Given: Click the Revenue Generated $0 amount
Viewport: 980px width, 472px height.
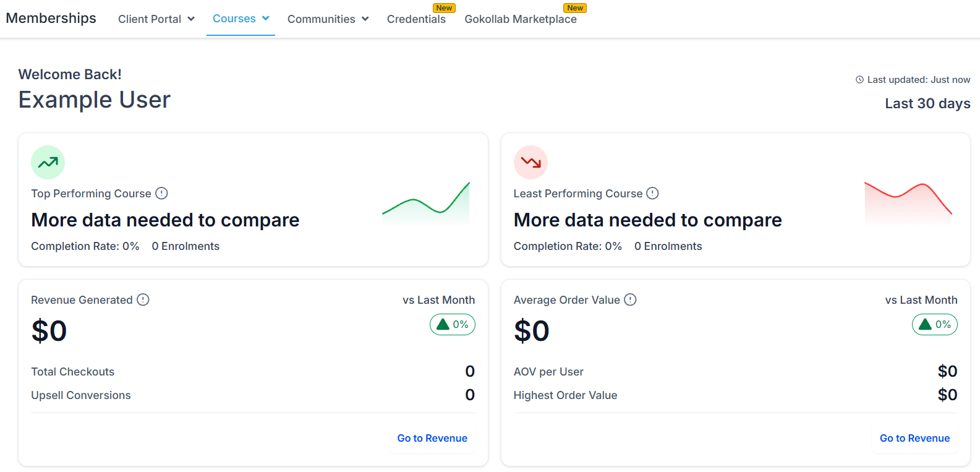Looking at the screenshot, I should click(x=49, y=331).
